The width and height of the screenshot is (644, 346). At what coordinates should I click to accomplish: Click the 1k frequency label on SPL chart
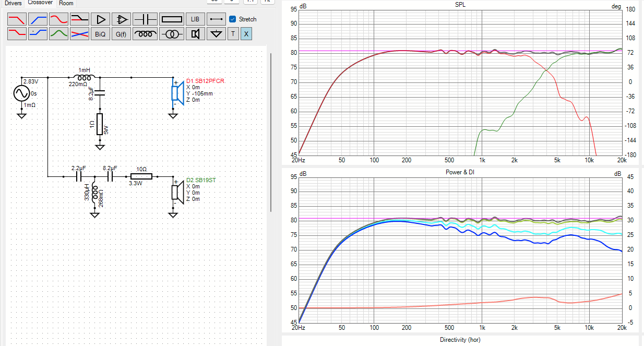(x=482, y=160)
